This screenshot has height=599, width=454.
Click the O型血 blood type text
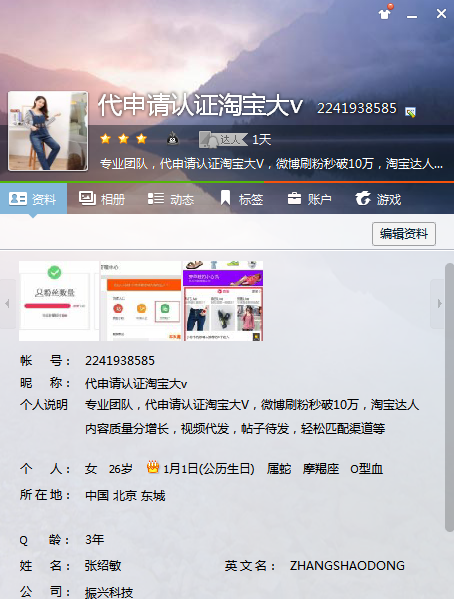pyautogui.click(x=366, y=468)
